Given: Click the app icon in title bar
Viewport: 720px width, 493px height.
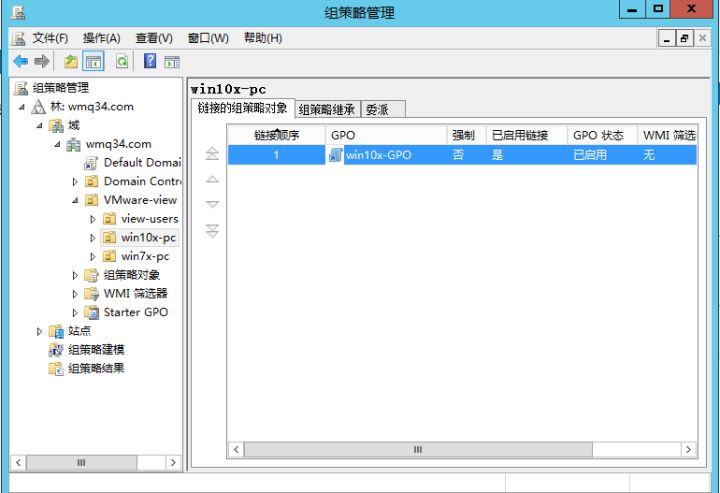Looking at the screenshot, I should 18,12.
